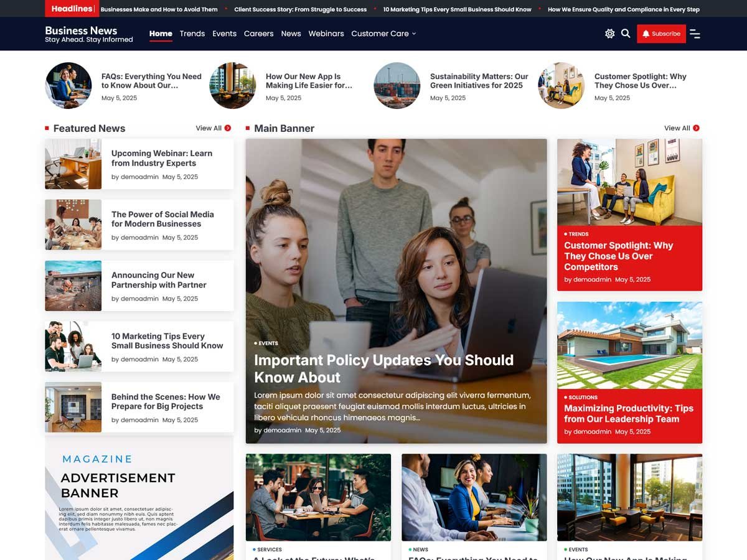
Task: Open the Careers menu item
Action: click(x=258, y=34)
